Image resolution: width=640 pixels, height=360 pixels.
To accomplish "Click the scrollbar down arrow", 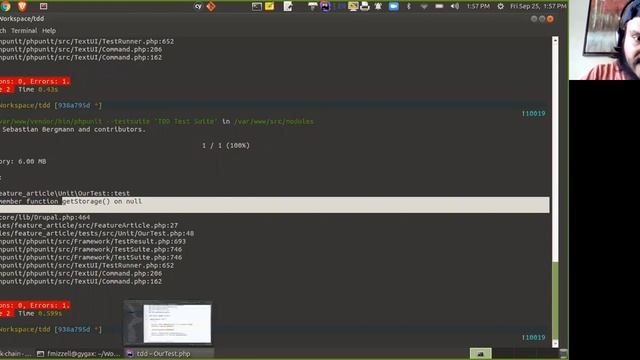I will click(555, 344).
